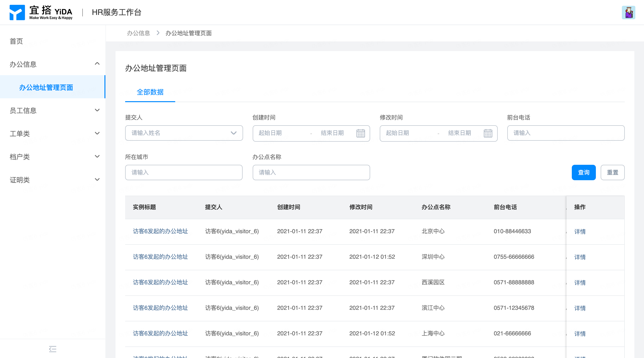The image size is (644, 358).
Task: Click the YiDA logo icon
Action: pyautogui.click(x=17, y=12)
